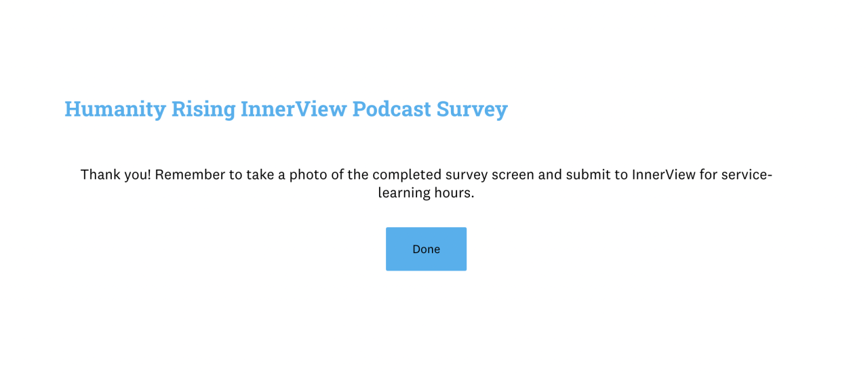
Task: Click the thank-you message paragraph
Action: tap(426, 184)
